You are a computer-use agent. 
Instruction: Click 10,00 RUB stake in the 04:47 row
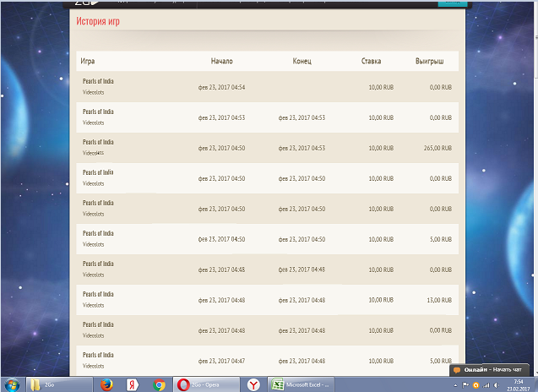[x=381, y=361]
